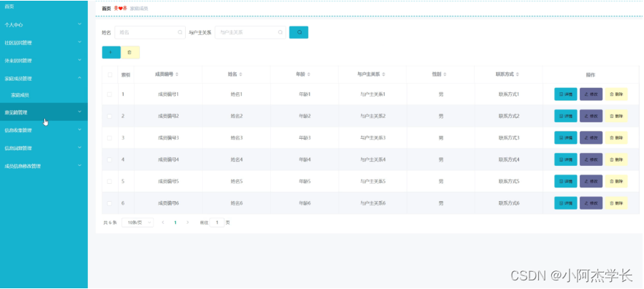This screenshot has width=644, height=289.
Task: Open 详情 for row 姓名6
Action: tap(565, 203)
